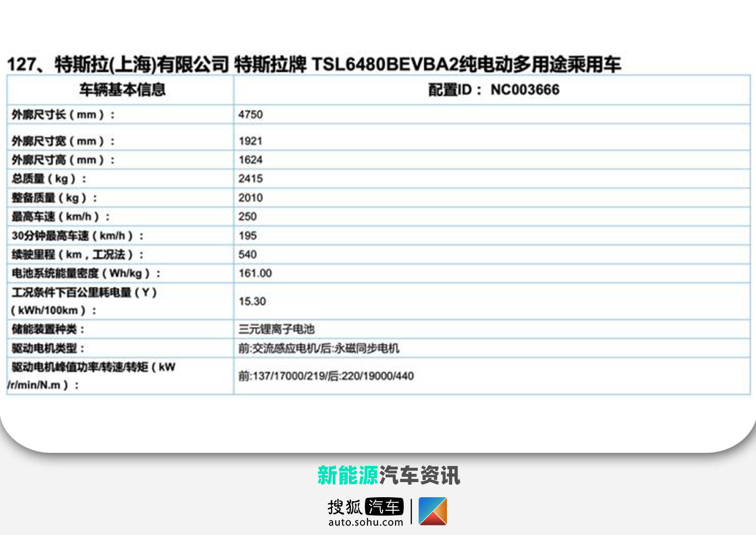Click the 外廓尺寸长 (mm) label
The image size is (756, 535).
(64, 115)
